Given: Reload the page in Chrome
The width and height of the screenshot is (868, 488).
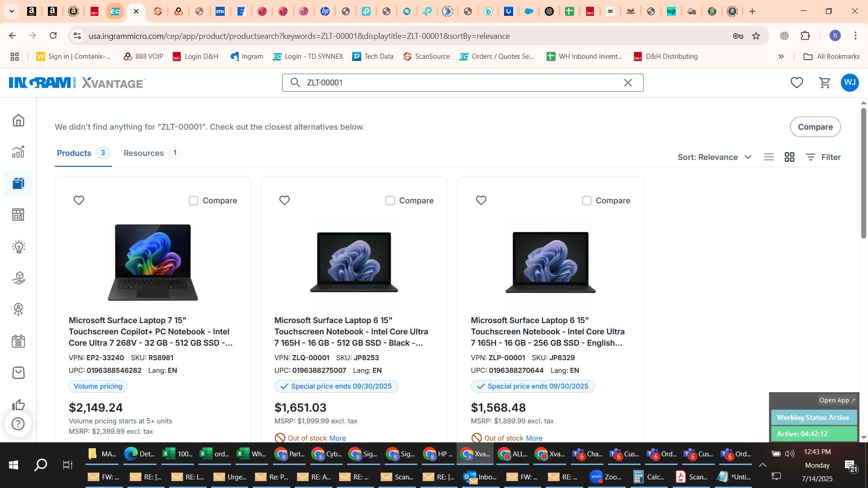Looking at the screenshot, I should (53, 36).
